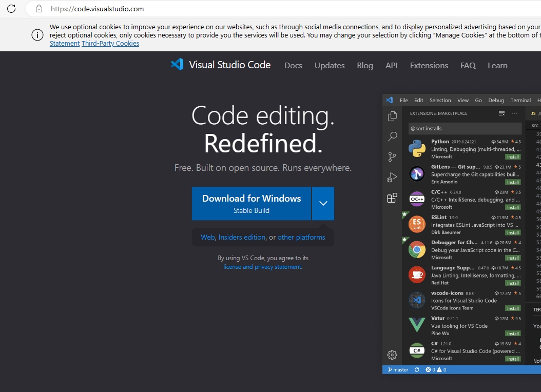Click Install for Language Support Java
The width and height of the screenshot is (541, 392).
[513, 283]
